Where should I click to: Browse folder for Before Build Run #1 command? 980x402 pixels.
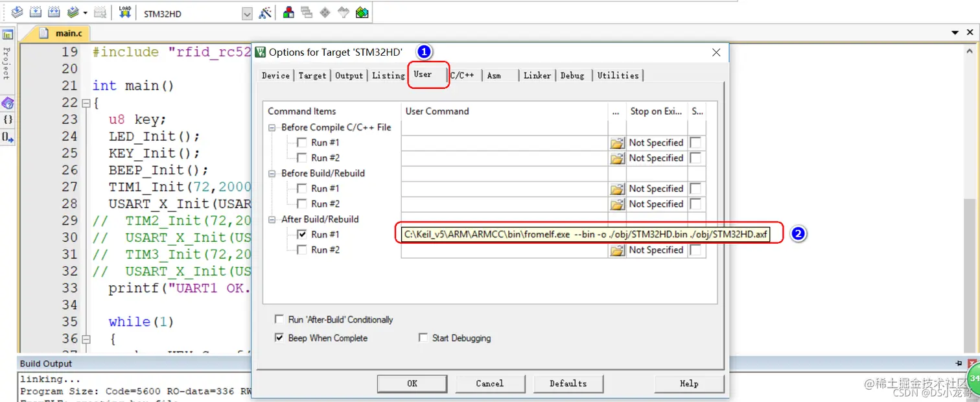tap(617, 189)
